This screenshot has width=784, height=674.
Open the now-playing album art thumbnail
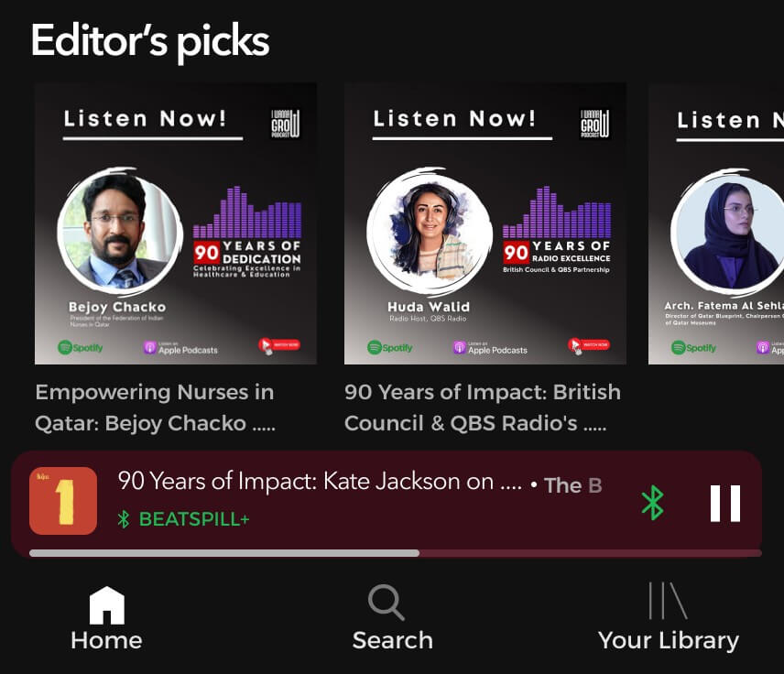pyautogui.click(x=63, y=501)
